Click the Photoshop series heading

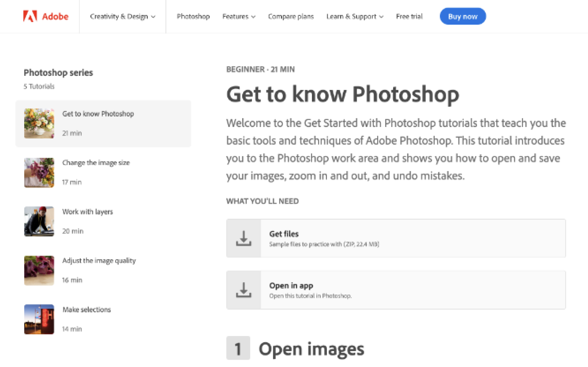[x=59, y=72]
